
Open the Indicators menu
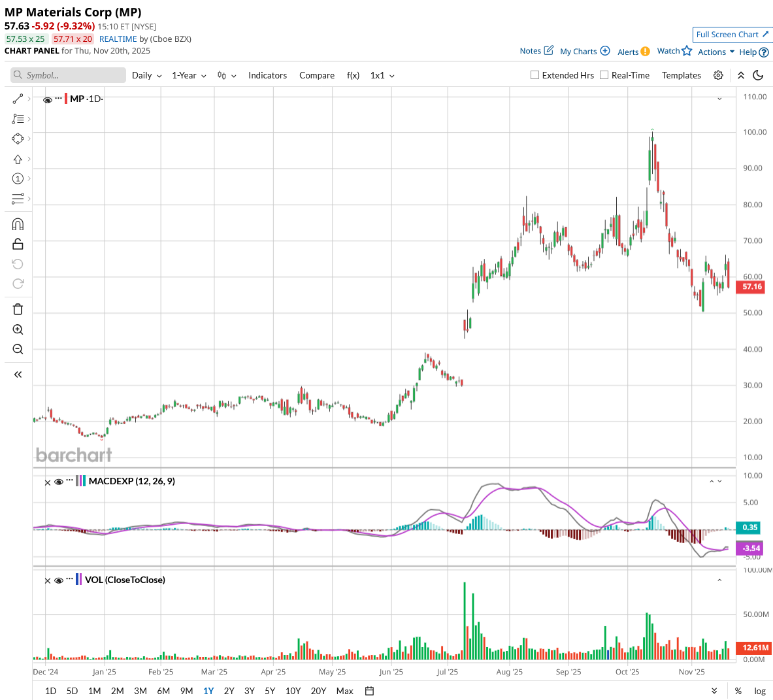pos(268,75)
